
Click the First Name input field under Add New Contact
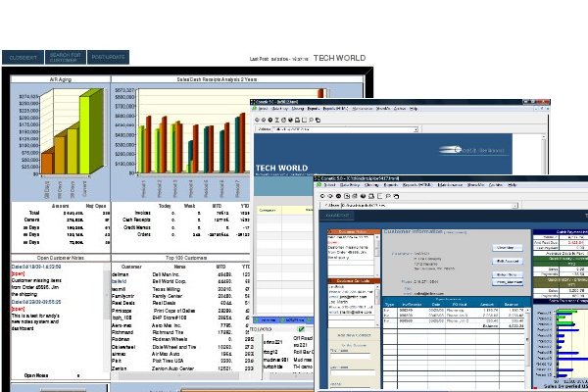coord(351,355)
